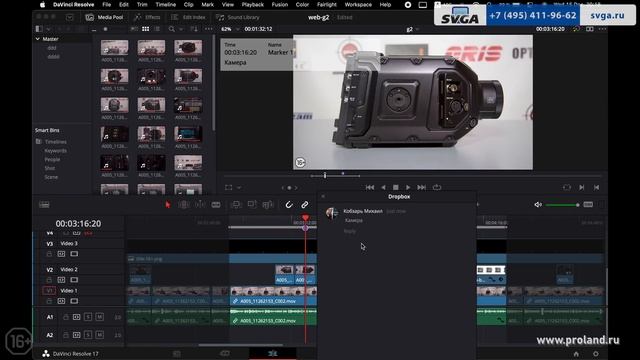This screenshot has width=640, height=360.
Task: Open the Effects panel
Action: click(x=147, y=17)
